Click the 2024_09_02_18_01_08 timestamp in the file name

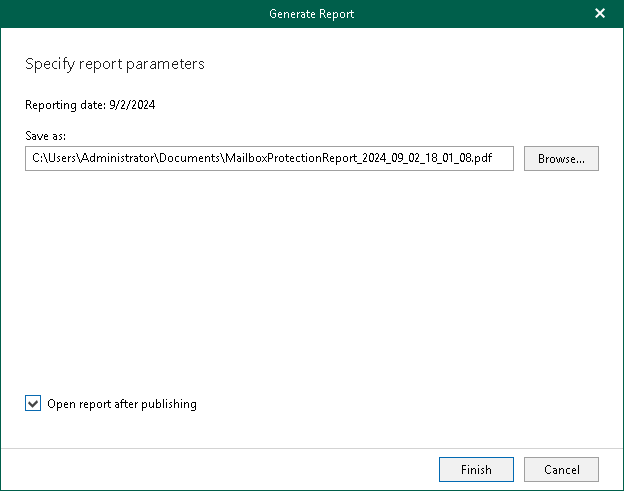[x=417, y=158]
